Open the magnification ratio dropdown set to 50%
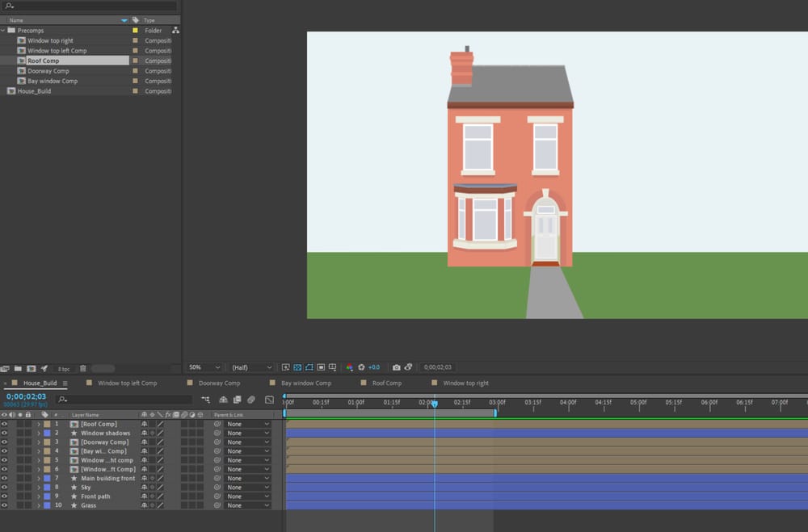 (x=204, y=366)
